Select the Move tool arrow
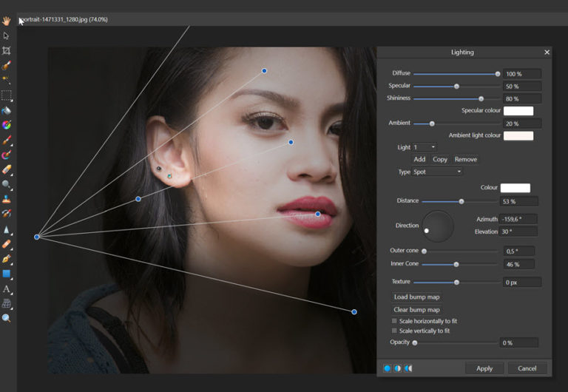The height and width of the screenshot is (392, 568). click(x=6, y=36)
